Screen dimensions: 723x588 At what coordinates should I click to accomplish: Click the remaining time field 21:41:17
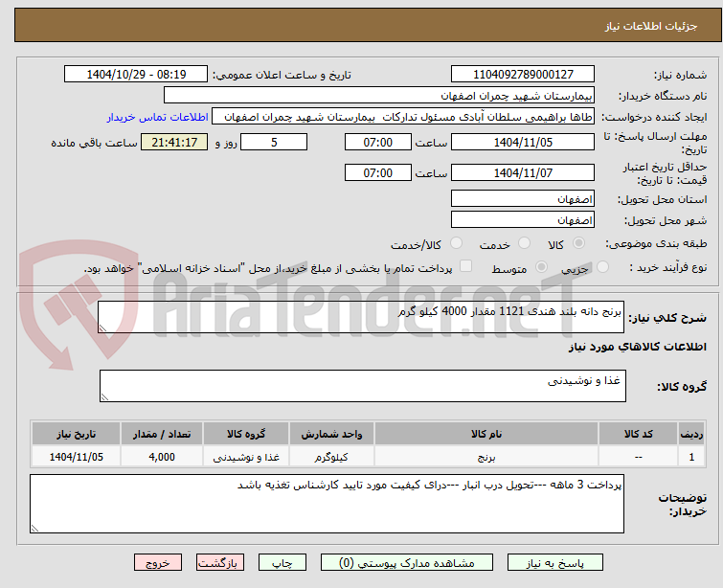174,142
